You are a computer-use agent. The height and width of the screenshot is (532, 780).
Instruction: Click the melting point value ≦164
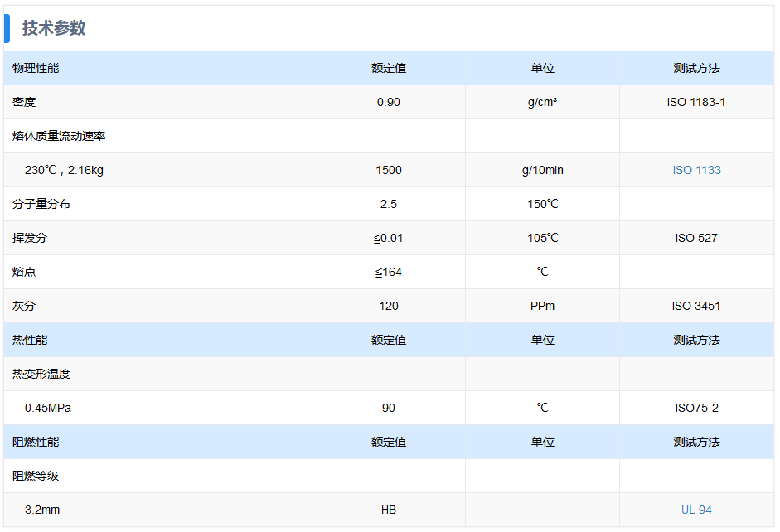389,272
